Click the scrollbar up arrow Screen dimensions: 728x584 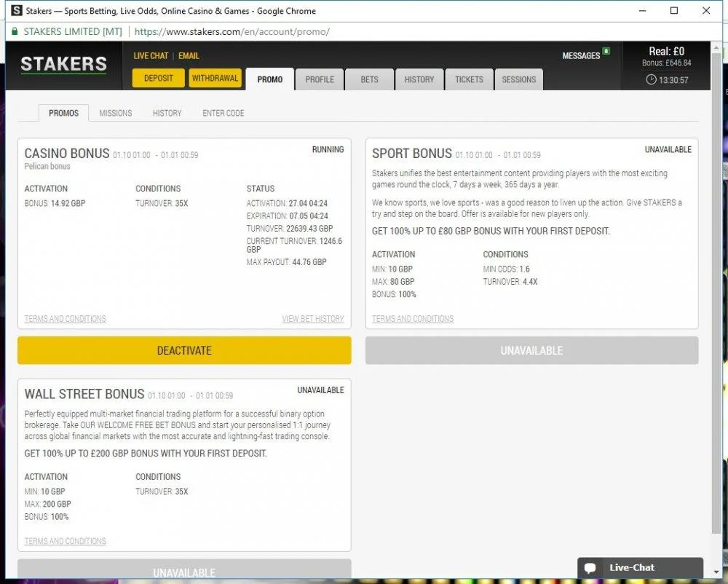716,47
